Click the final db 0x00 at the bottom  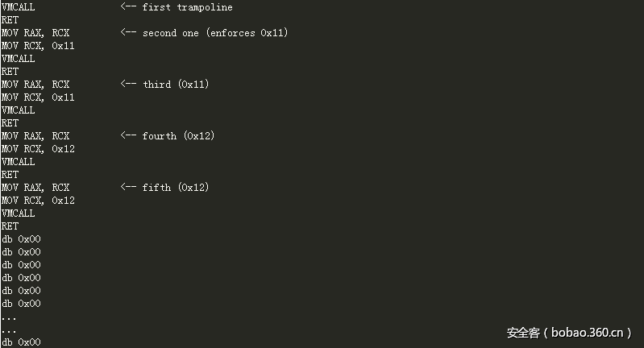click(x=21, y=342)
